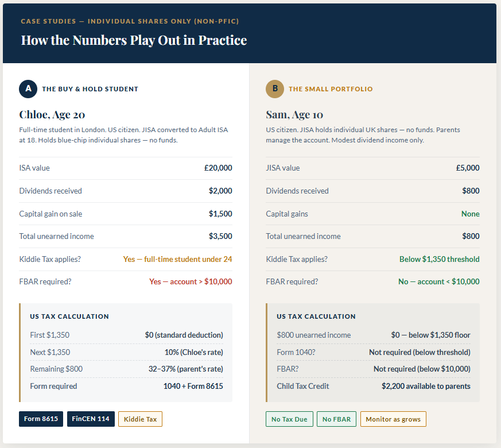Click Chloe's ISA value £20,000
This screenshot has width=501, height=448.
(218, 168)
